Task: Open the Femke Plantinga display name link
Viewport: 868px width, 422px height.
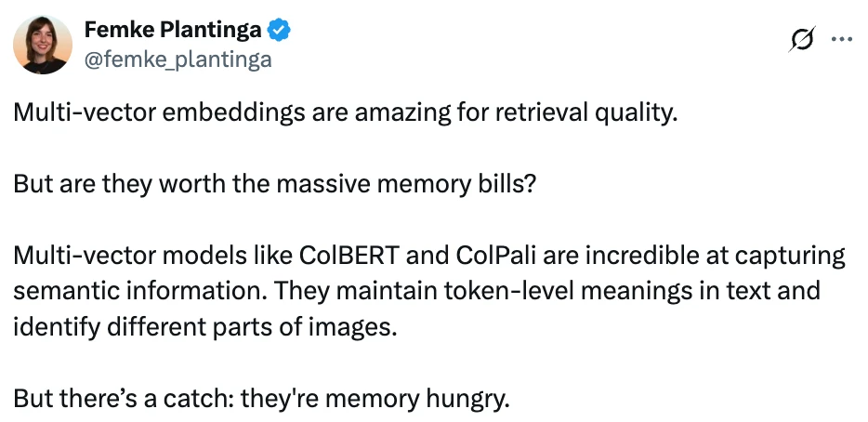Action: coord(174,31)
